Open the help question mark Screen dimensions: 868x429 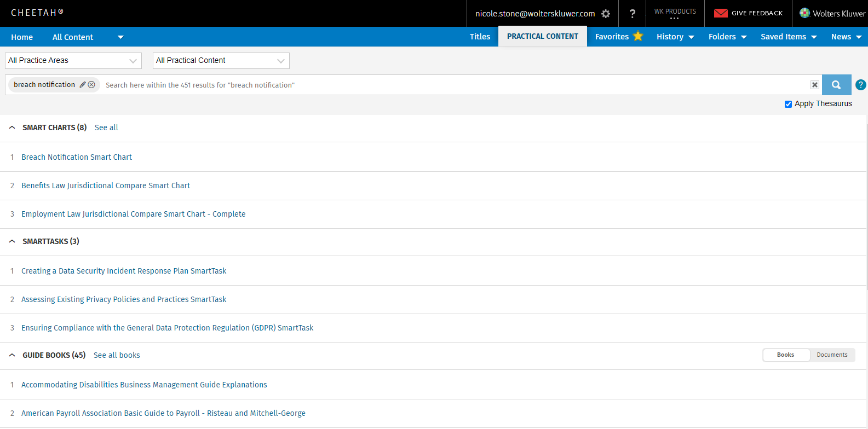pyautogui.click(x=633, y=14)
